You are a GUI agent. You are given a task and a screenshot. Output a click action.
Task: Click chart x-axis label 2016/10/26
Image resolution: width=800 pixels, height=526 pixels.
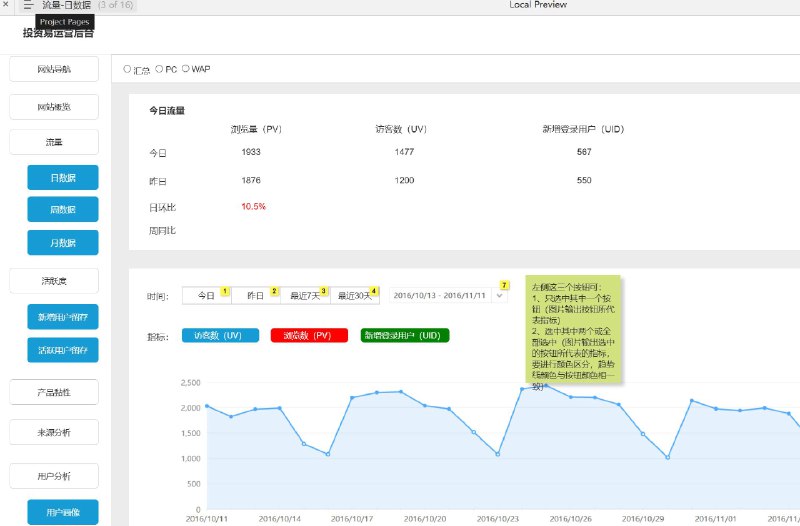click(x=570, y=519)
